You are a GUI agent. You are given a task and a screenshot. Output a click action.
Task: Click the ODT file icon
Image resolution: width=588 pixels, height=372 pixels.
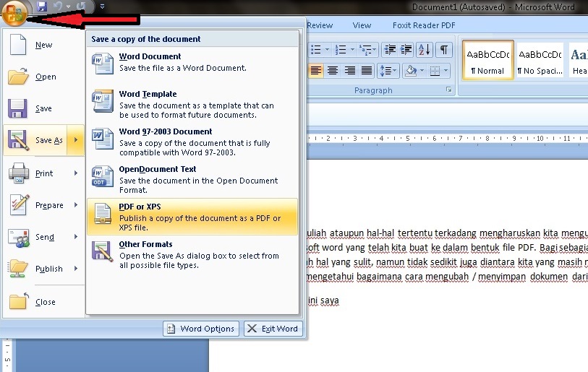103,176
